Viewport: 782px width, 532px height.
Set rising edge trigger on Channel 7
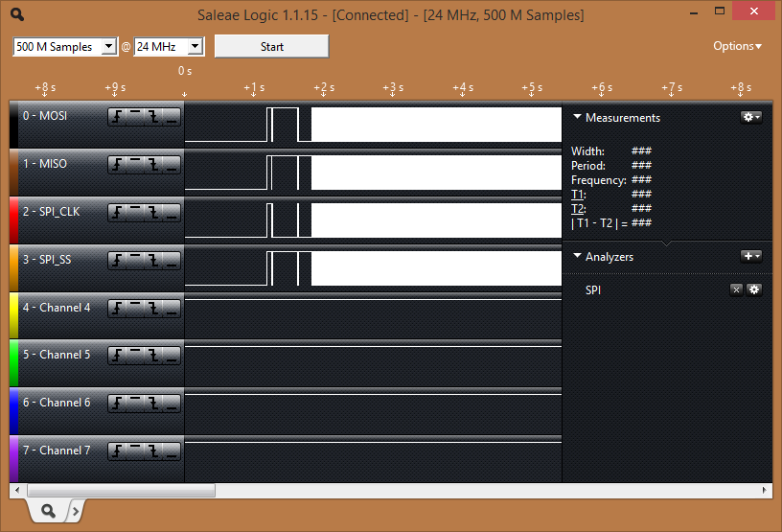(118, 451)
